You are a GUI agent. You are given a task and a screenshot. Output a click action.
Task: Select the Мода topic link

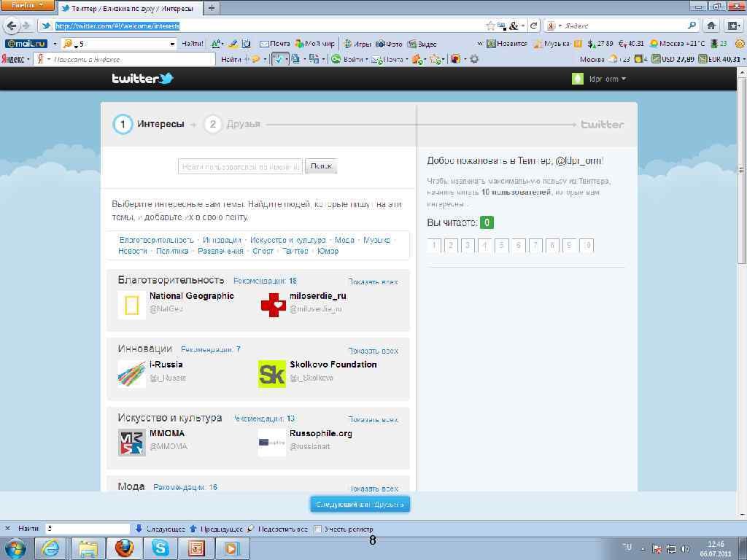[x=344, y=240]
